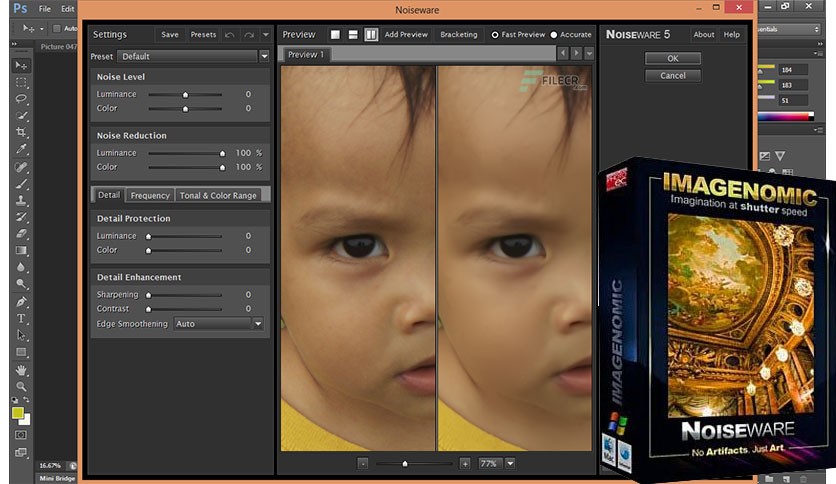Click the redo arrow in Settings bar
The image size is (836, 484).
(248, 35)
